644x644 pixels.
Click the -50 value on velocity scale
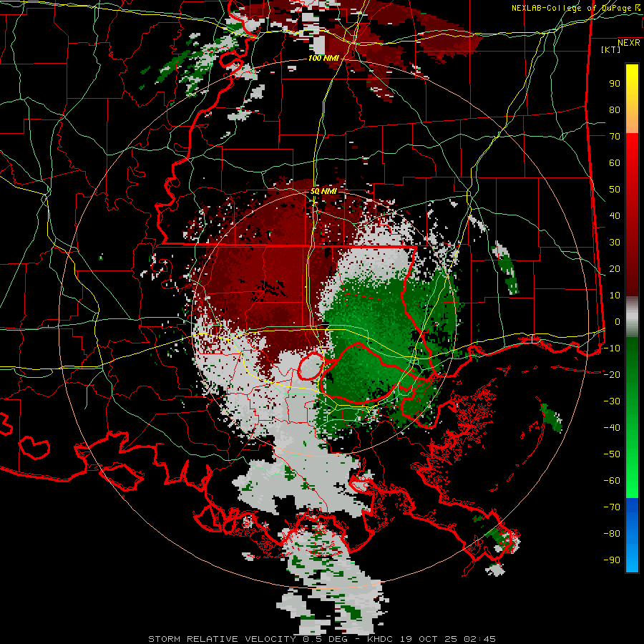[612, 454]
